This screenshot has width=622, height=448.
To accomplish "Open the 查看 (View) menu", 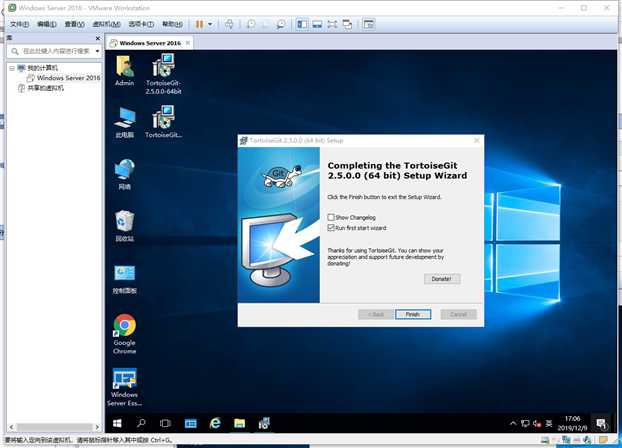I will (x=75, y=25).
